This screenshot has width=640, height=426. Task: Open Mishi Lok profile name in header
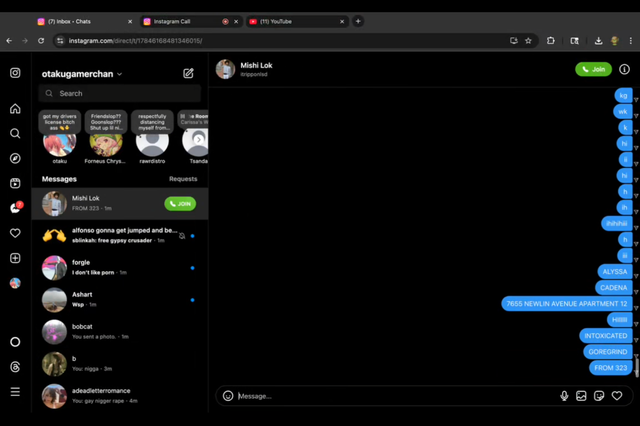[256, 65]
